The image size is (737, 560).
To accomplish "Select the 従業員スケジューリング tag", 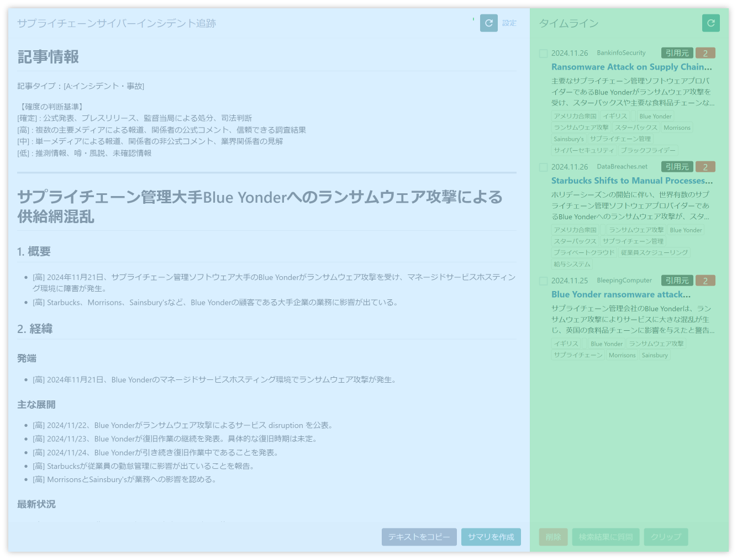I will point(654,252).
